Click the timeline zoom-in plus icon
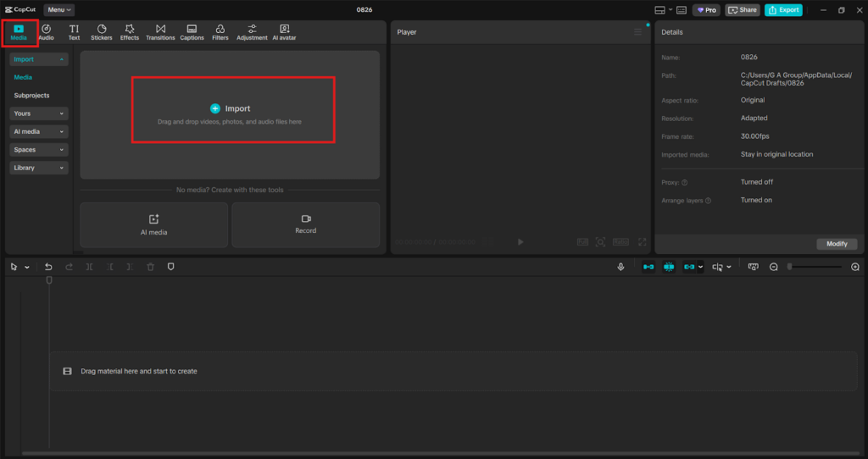The image size is (868, 459). coord(854,267)
